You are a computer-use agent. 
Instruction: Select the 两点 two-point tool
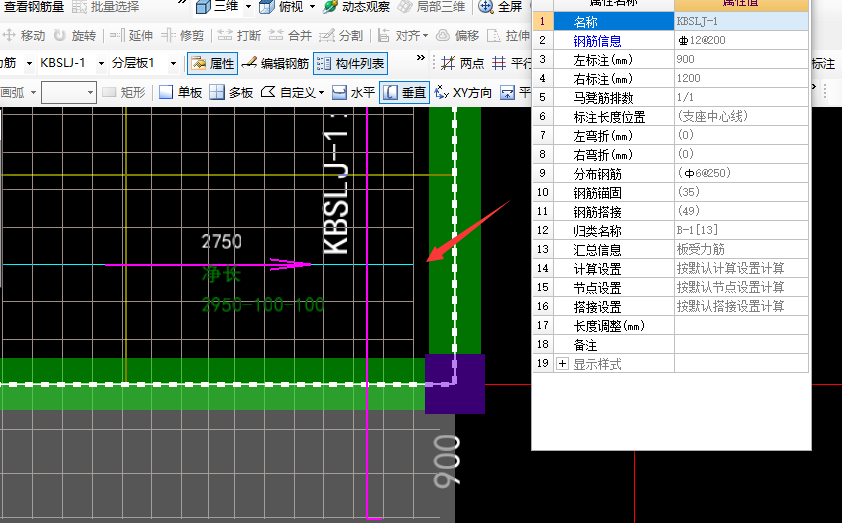(462, 63)
